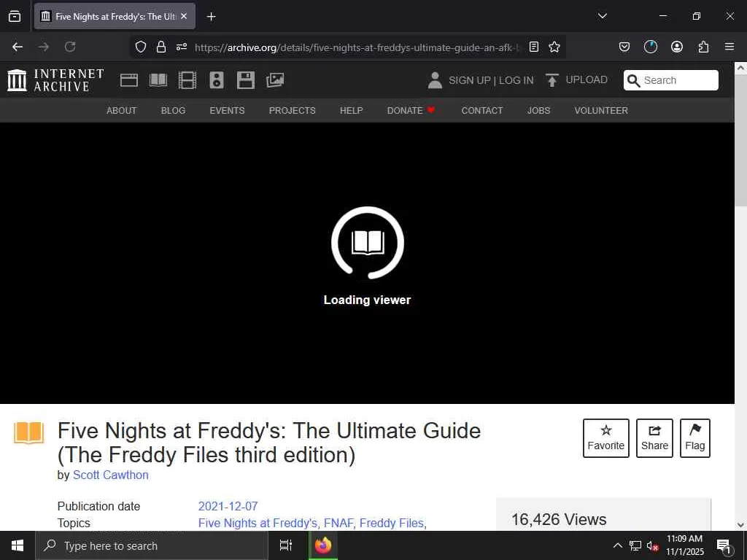
Task: Open publication date 2021-12-07 link
Action: pos(228,506)
